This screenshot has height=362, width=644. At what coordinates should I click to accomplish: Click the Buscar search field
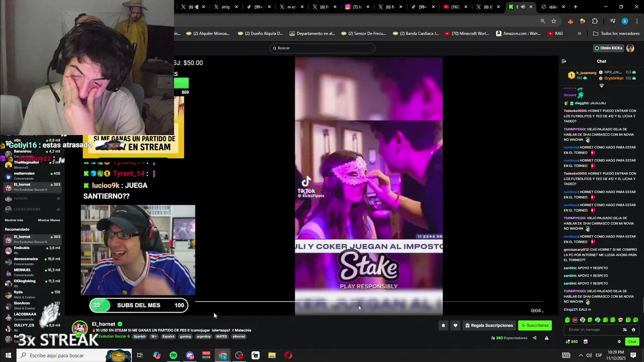322,48
